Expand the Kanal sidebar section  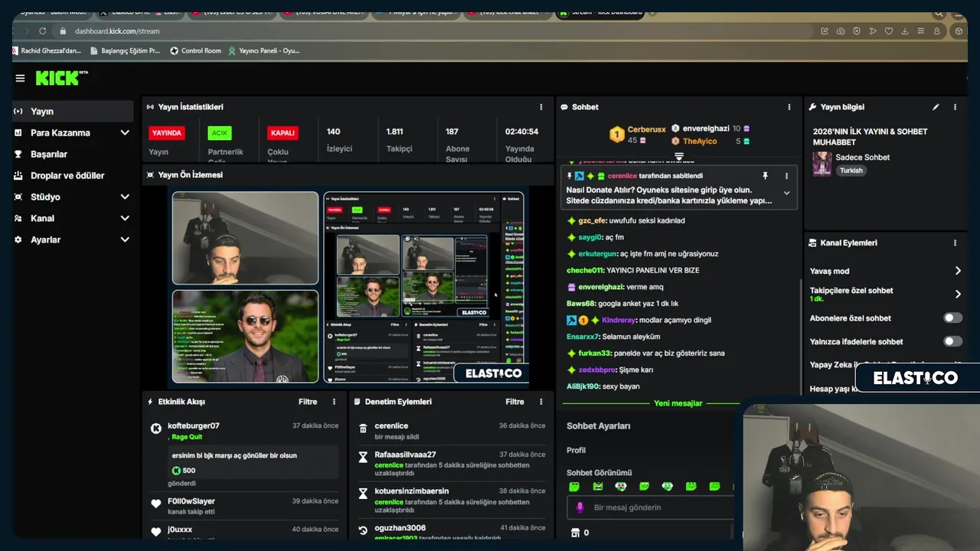73,218
